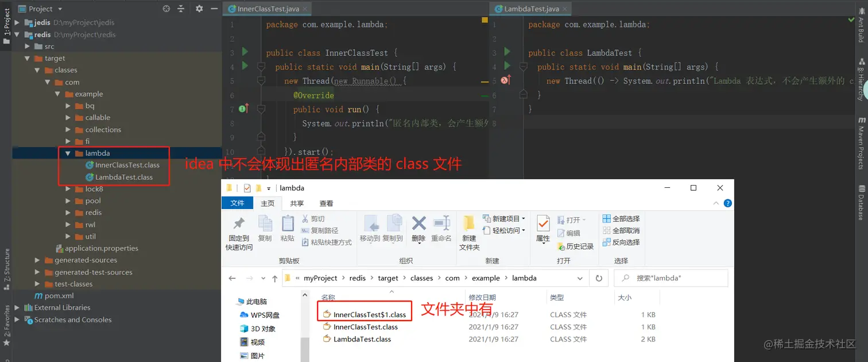868x362 pixels.
Task: Click Rename (重命名) in Explorer ribbon
Action: (441, 228)
